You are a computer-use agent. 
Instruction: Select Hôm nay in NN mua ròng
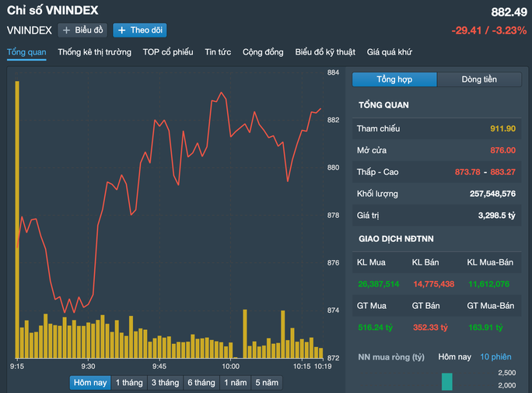pyautogui.click(x=454, y=357)
